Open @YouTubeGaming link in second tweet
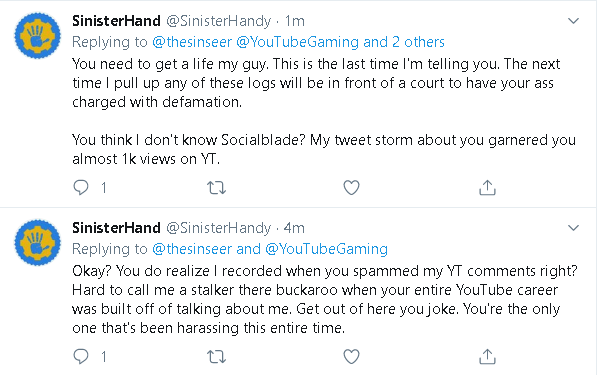Image resolution: width=599 pixels, height=375 pixels. coord(326,249)
